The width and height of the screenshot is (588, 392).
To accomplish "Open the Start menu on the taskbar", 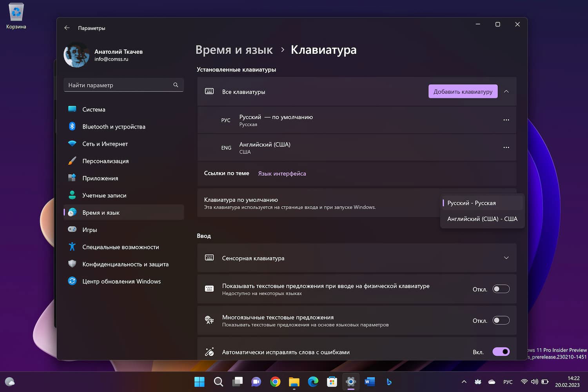I will [x=200, y=382].
